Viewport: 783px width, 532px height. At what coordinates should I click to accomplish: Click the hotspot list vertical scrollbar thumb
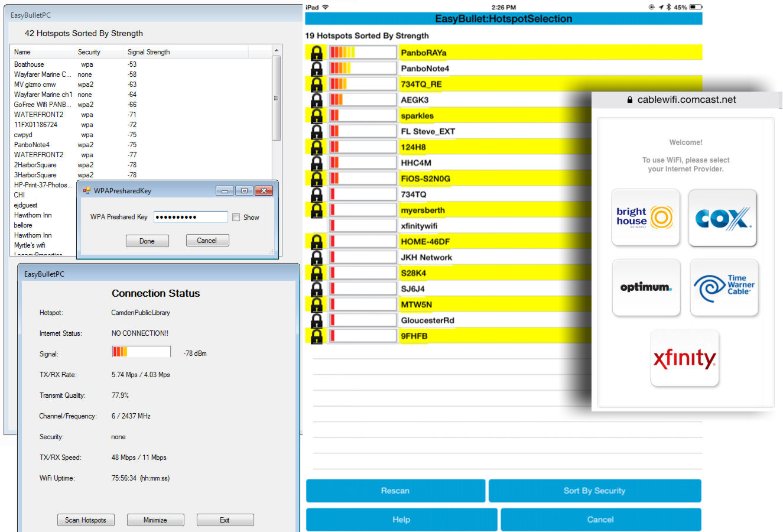pos(276,98)
